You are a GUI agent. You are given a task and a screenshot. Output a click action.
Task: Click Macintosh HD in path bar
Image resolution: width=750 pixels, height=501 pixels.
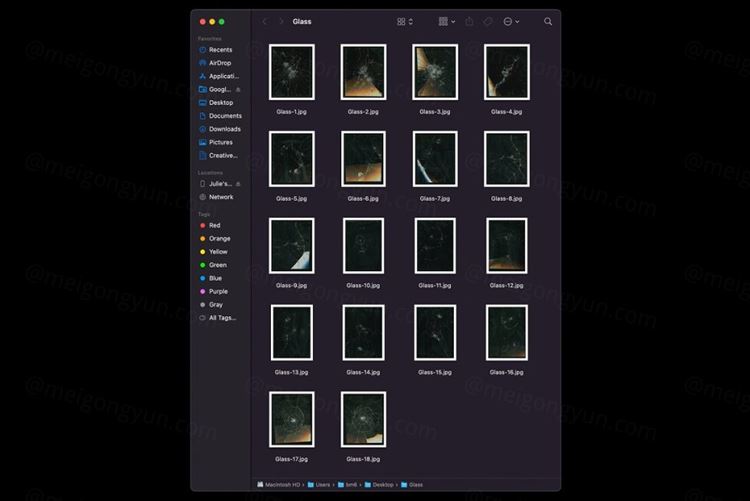coord(283,485)
